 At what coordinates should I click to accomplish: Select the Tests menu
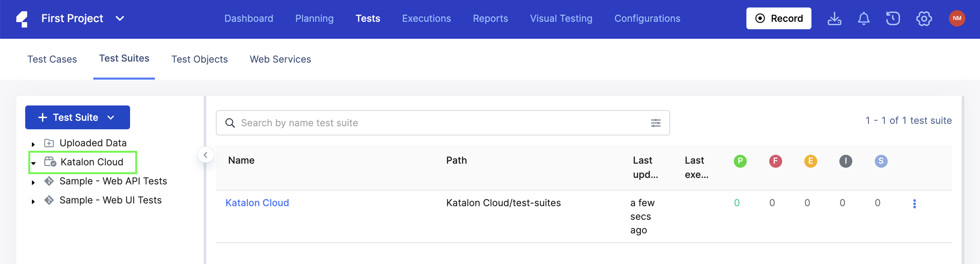[367, 19]
